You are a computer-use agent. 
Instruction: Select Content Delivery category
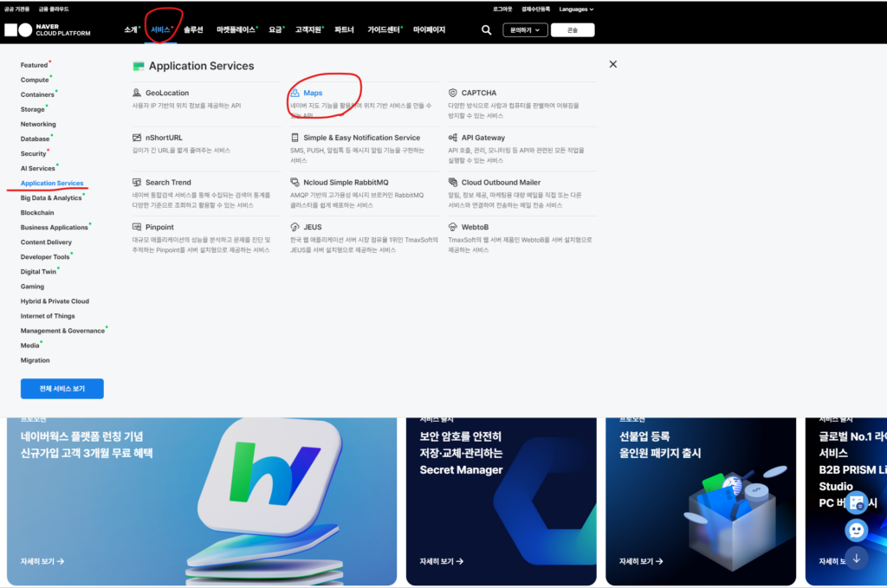47,242
